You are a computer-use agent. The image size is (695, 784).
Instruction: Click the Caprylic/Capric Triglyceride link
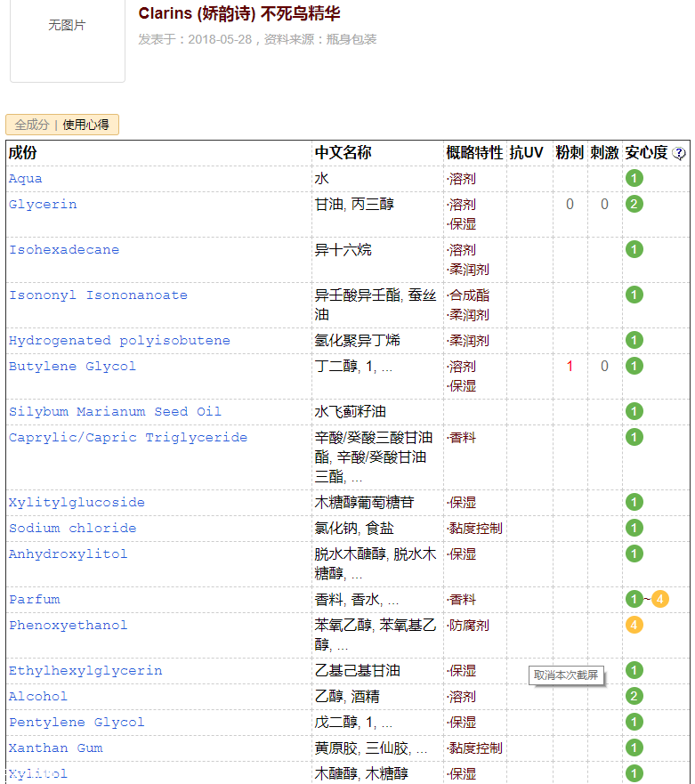(x=128, y=438)
